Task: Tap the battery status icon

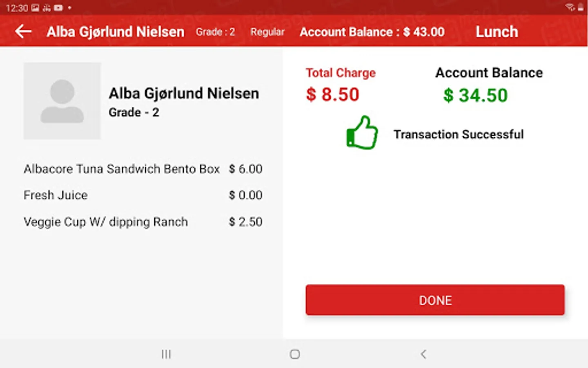Action: (x=580, y=7)
